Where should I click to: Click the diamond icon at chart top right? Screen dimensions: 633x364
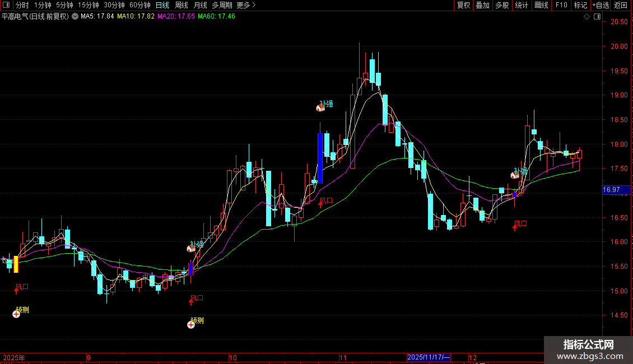point(587,17)
